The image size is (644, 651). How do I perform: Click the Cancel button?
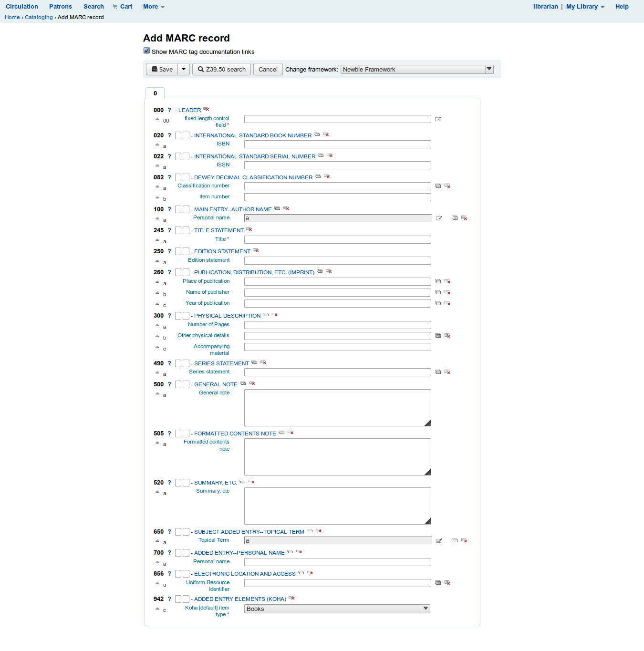tap(268, 70)
